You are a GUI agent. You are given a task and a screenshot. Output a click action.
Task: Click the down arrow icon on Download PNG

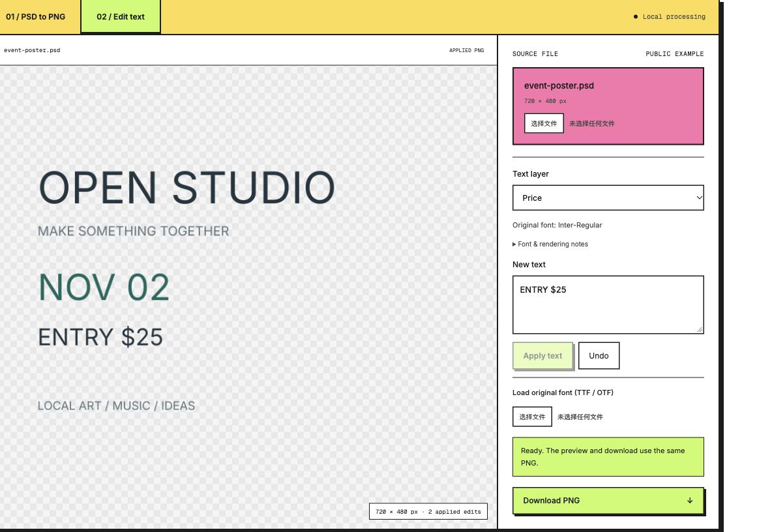pos(690,501)
